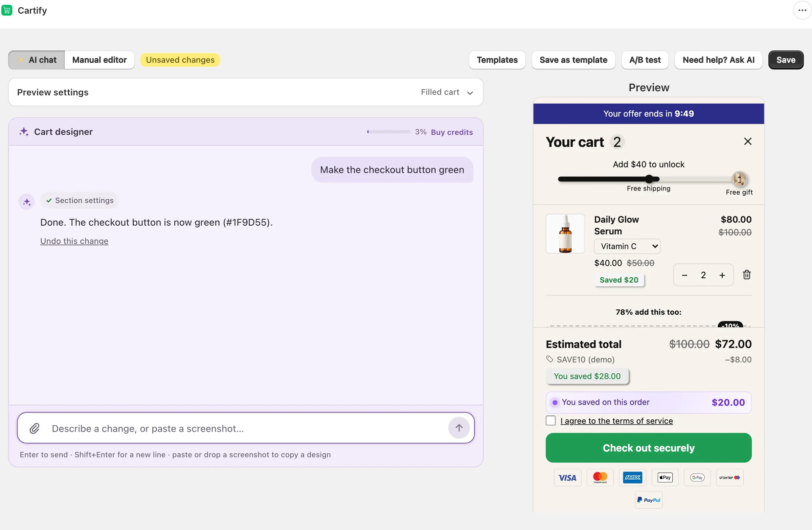
Task: Open the terms of service link
Action: pyautogui.click(x=616, y=421)
